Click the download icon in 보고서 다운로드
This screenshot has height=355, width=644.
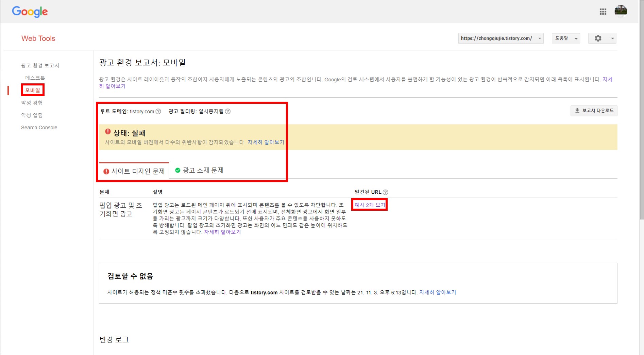coord(577,111)
